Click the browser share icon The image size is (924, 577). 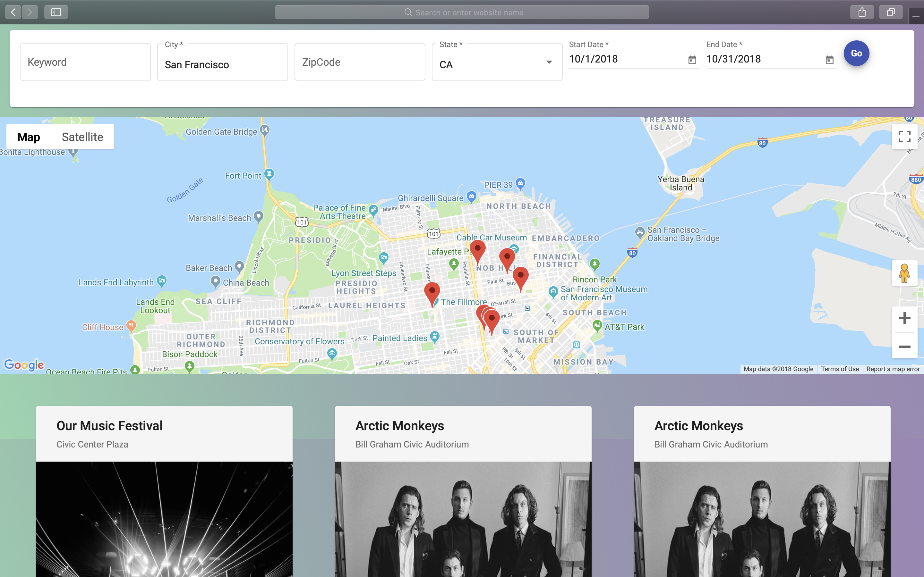862,12
